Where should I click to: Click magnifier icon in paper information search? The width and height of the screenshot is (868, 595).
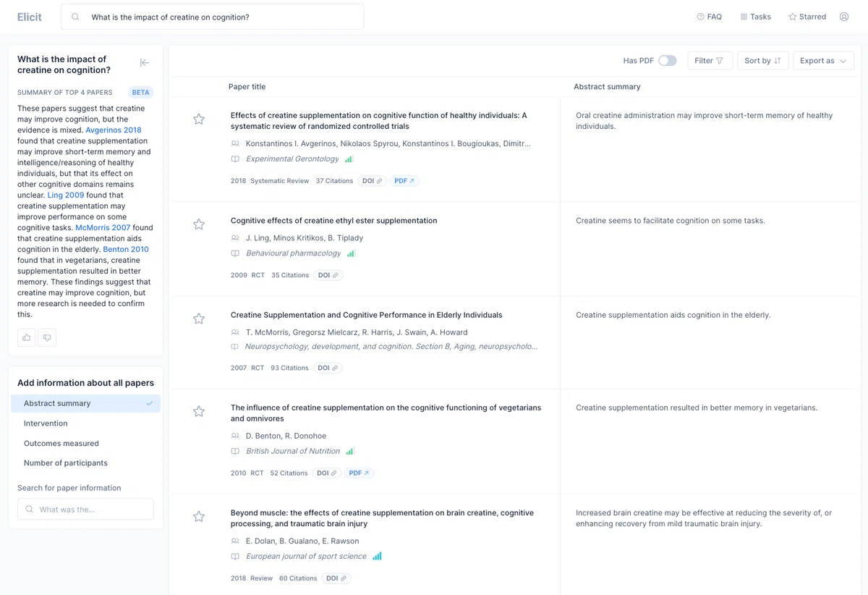30,509
